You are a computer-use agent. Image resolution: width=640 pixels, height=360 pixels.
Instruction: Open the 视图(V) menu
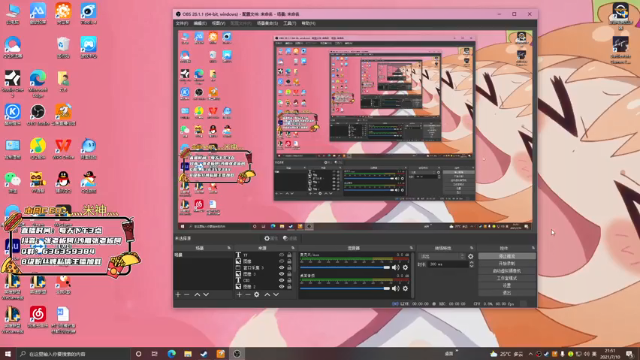(x=218, y=23)
